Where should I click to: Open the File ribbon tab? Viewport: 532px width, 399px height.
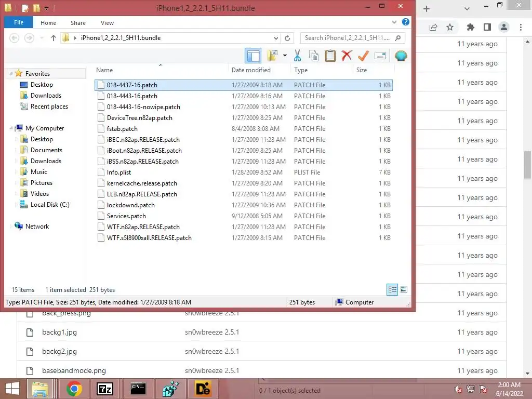click(19, 22)
